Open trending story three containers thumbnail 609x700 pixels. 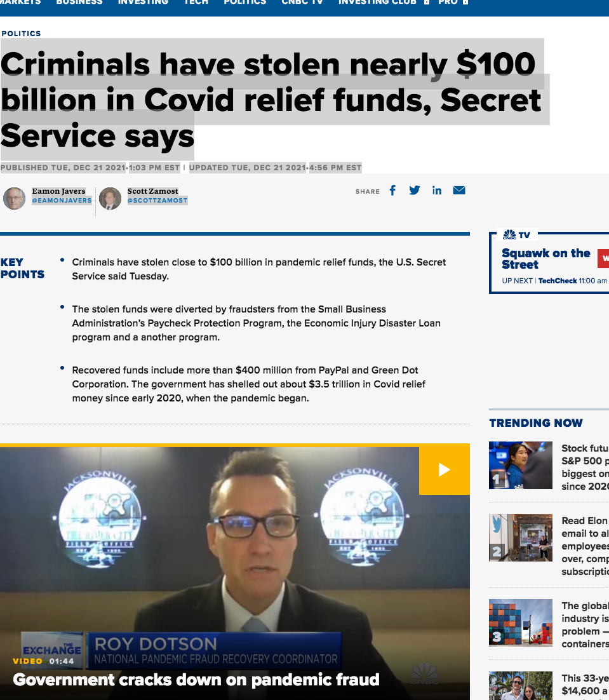(x=521, y=623)
